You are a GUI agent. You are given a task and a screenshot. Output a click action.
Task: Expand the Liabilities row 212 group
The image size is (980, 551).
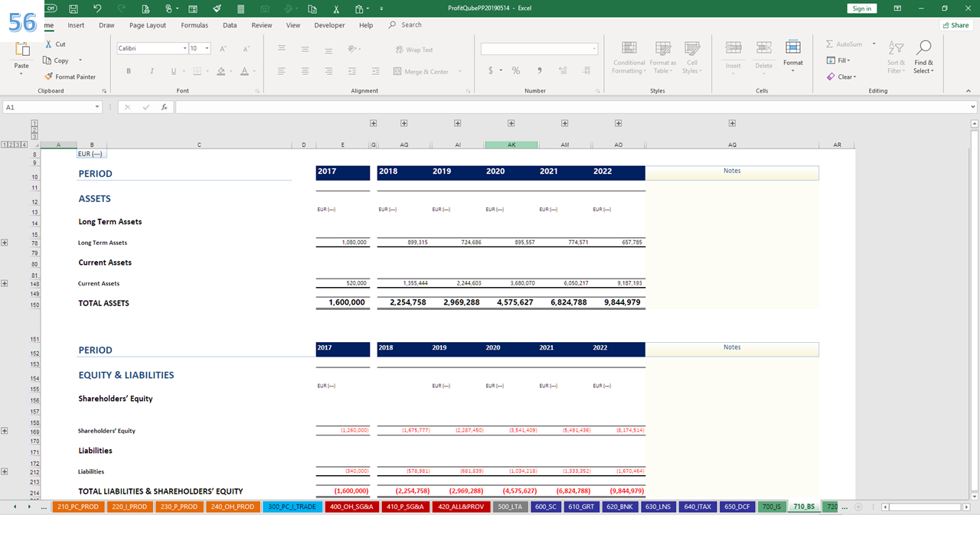[x=5, y=471]
